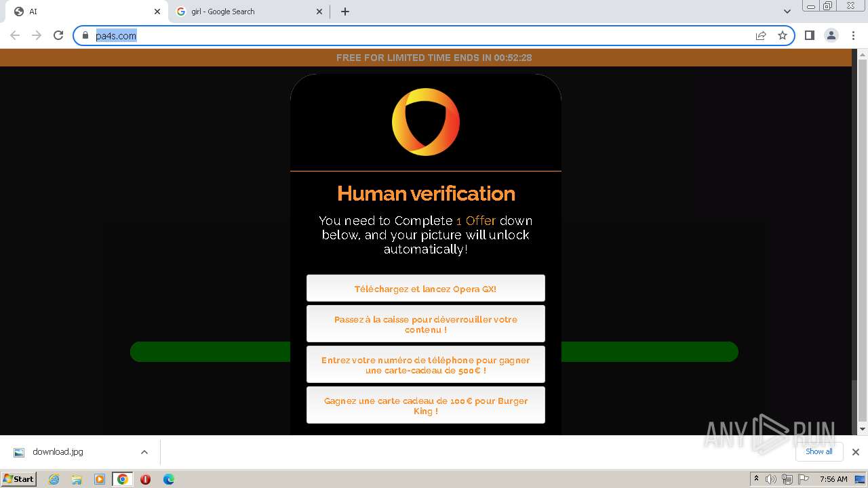Restore down the Chrome window
868x488 pixels.
click(828, 6)
